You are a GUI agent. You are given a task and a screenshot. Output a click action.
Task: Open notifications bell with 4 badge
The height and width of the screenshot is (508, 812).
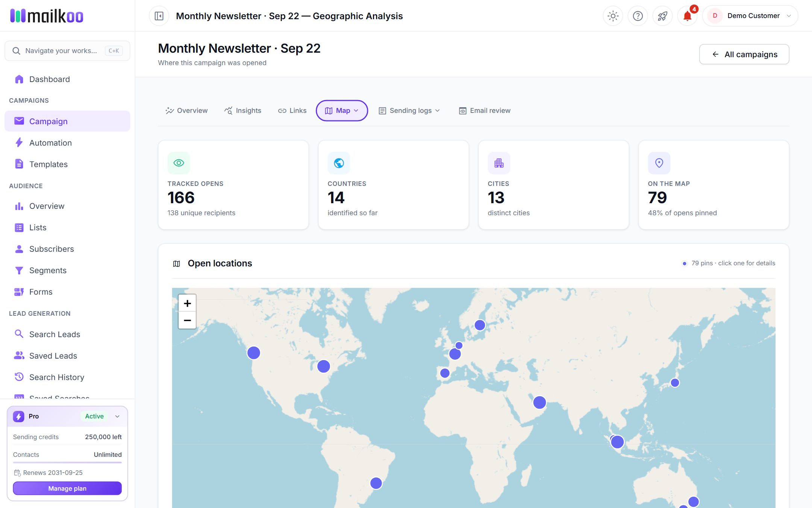(x=687, y=16)
